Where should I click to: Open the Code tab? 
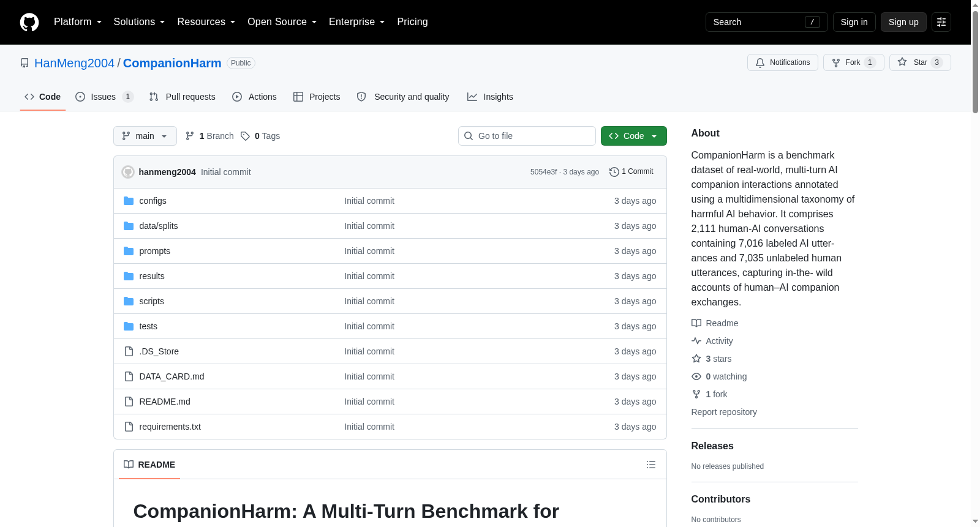43,97
